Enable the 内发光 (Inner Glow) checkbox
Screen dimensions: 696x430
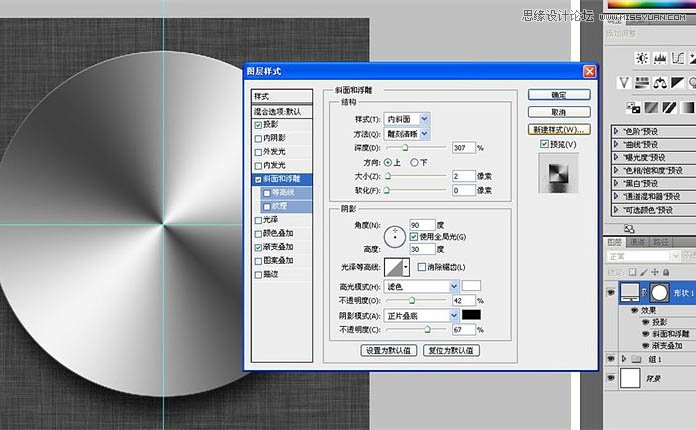258,166
